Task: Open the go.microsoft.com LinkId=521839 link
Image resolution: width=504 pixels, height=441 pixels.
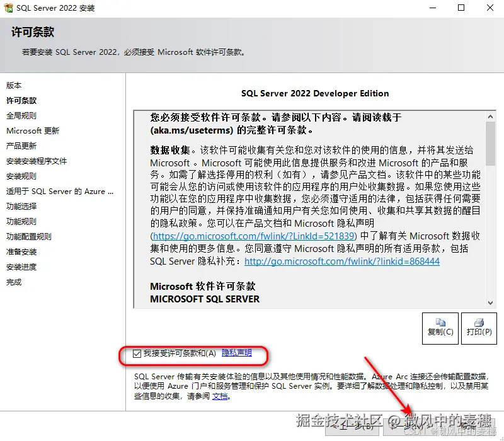Action: tap(253, 236)
